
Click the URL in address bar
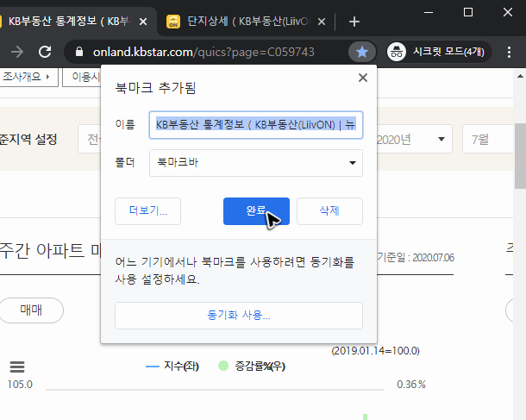tap(204, 52)
